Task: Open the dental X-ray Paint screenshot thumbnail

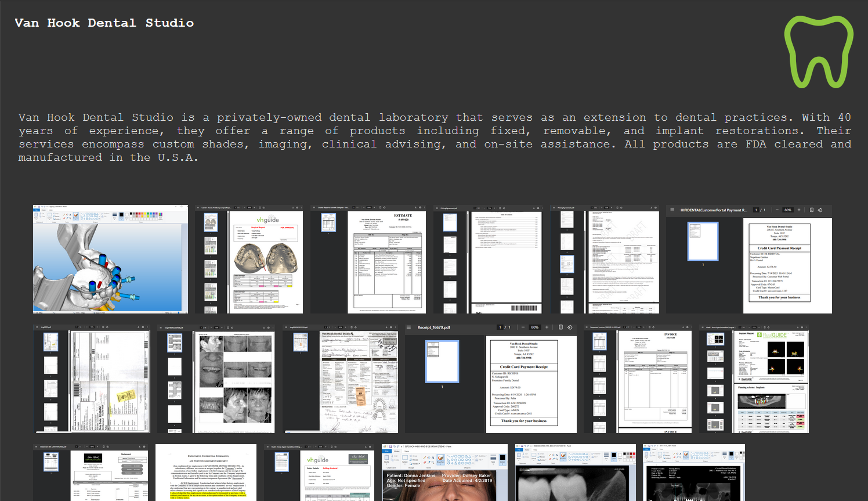Action: pyautogui.click(x=576, y=473)
